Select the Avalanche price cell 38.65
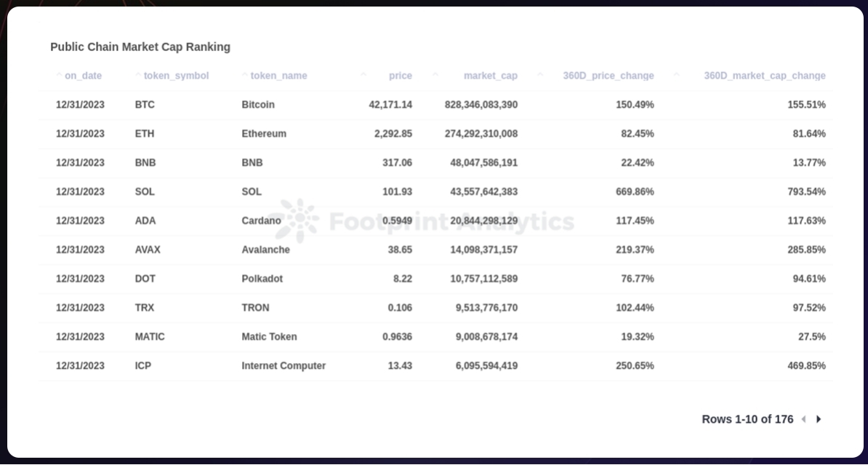Viewport: 868px width, 465px height. (400, 250)
